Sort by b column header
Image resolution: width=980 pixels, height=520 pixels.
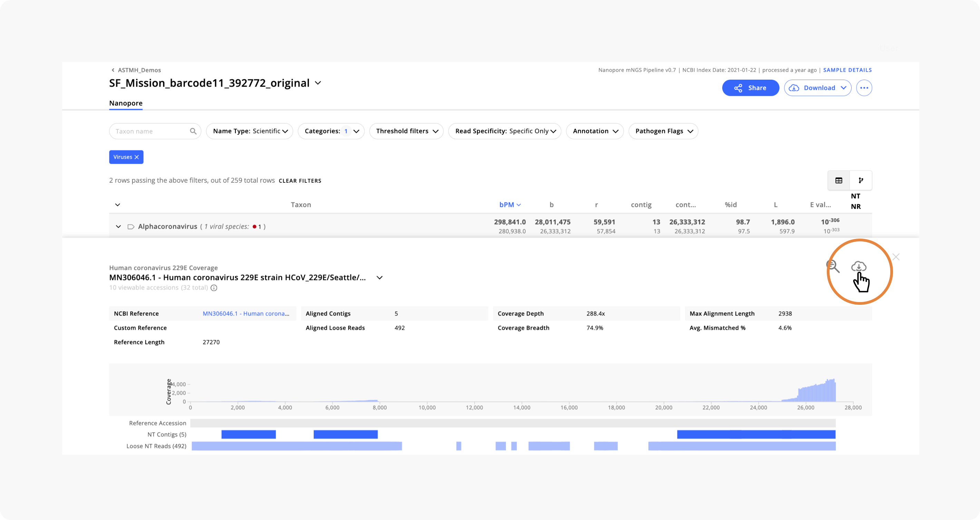click(x=551, y=204)
